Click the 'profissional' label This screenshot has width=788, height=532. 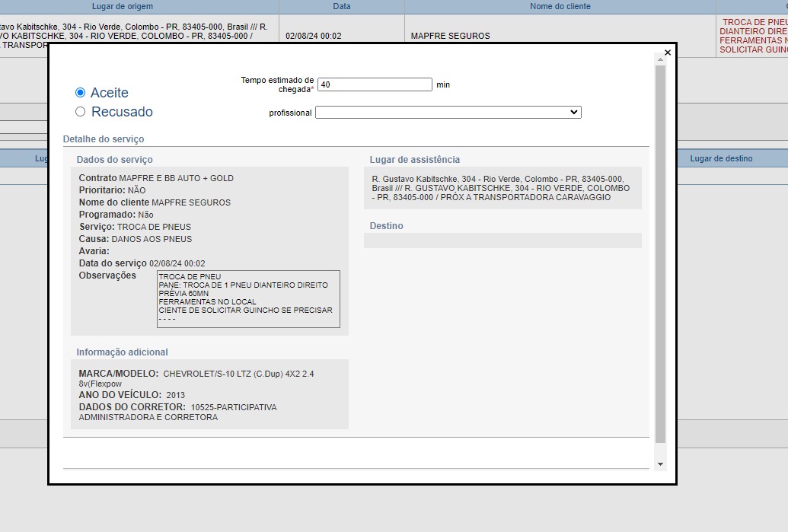290,113
